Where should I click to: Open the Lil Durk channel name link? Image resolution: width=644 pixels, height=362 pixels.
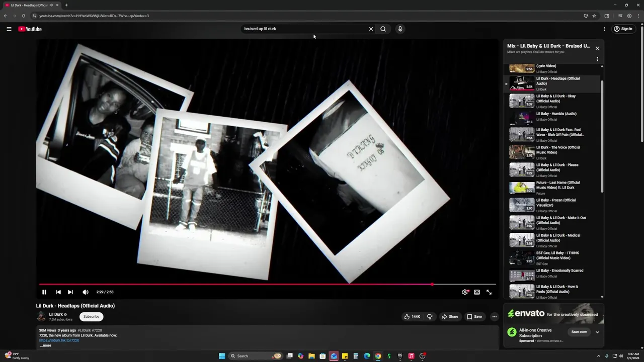coord(56,314)
